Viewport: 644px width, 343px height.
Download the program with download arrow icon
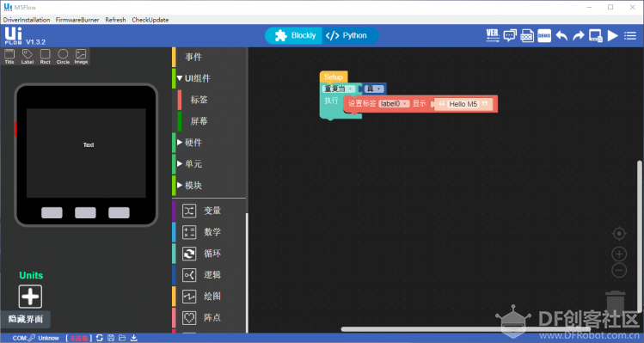tap(134, 338)
